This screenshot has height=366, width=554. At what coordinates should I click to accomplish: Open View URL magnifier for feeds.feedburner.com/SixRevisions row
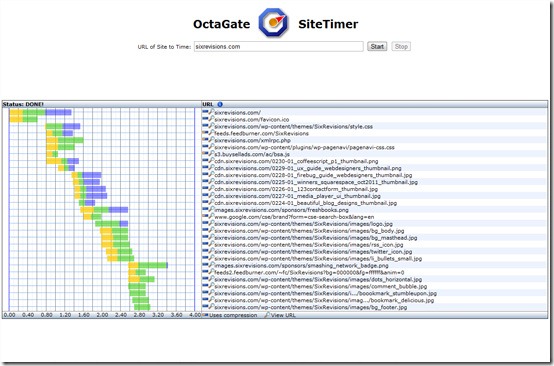coord(211,133)
